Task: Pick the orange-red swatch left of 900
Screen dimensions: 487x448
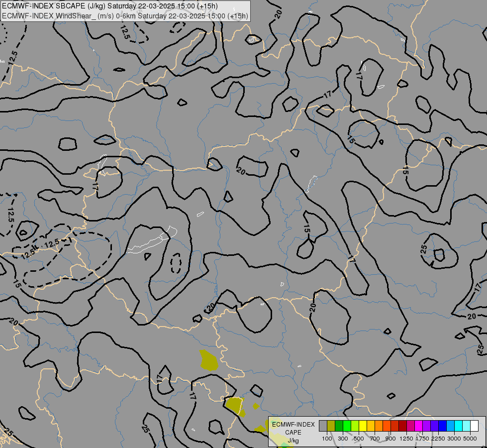Action: pyautogui.click(x=387, y=426)
